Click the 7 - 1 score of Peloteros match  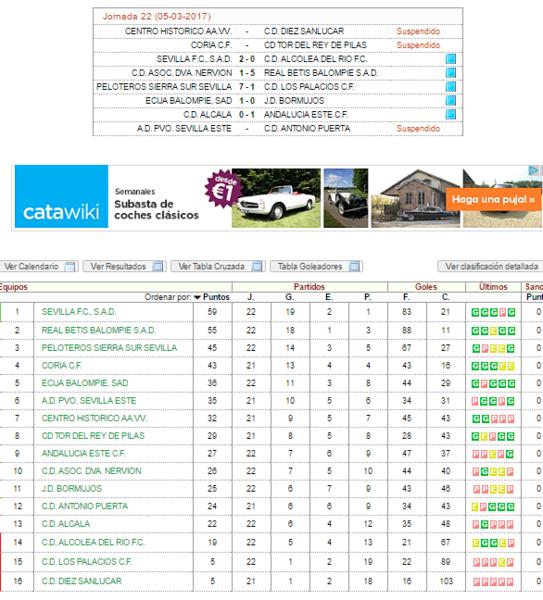247,87
